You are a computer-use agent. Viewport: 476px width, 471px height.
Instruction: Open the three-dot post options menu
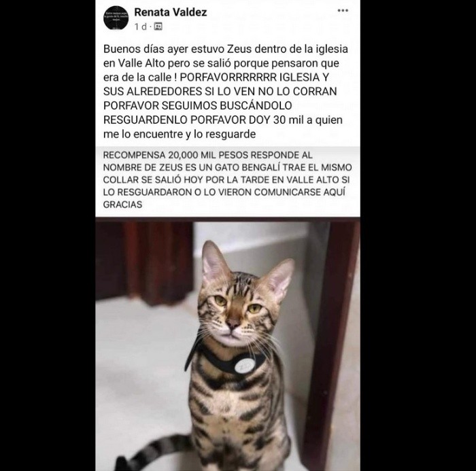point(343,11)
